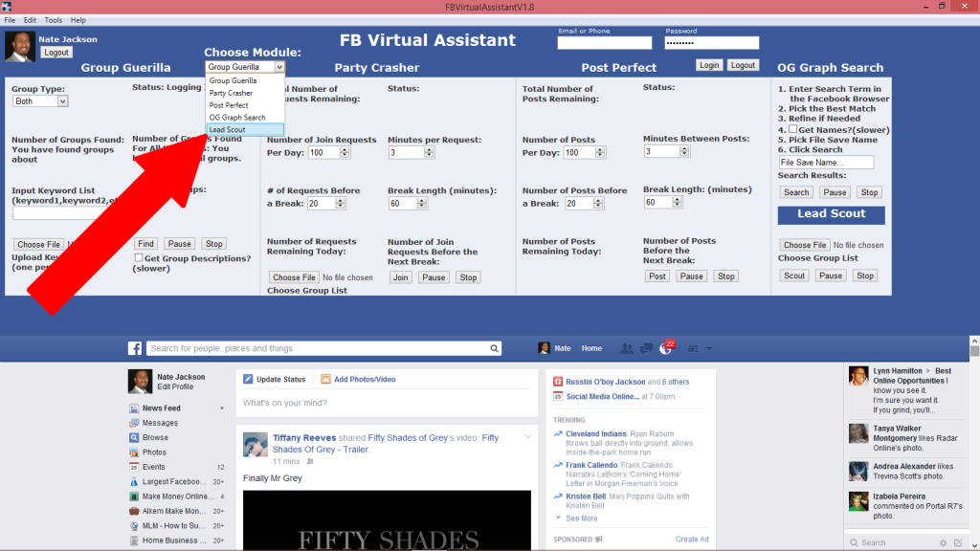The image size is (980, 551).
Task: Click the Facebook logo icon
Action: point(134,348)
